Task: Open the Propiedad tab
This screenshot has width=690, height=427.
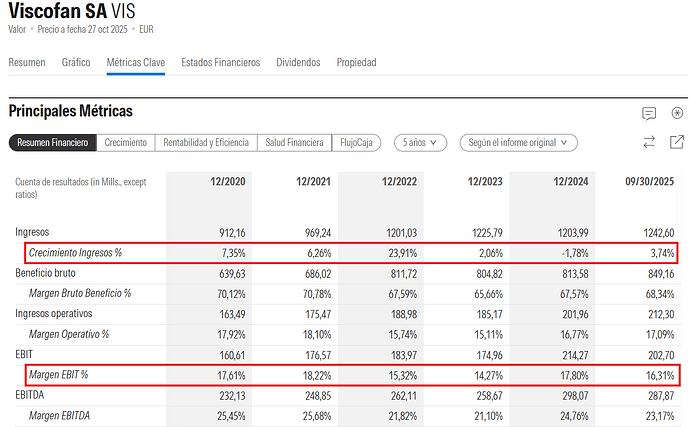Action: 356,62
